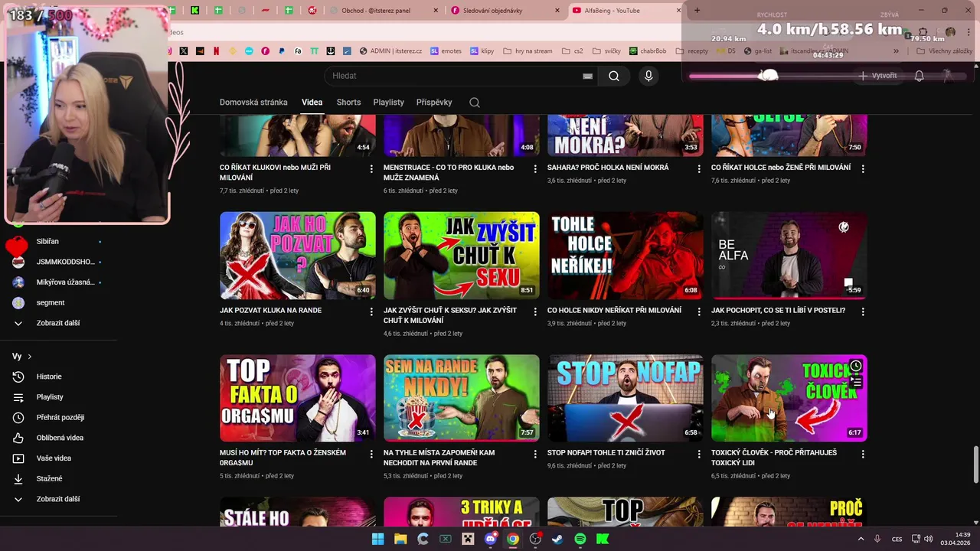
Task: Open options for CO ŘÍKAT KLUKOVI video
Action: (x=371, y=168)
